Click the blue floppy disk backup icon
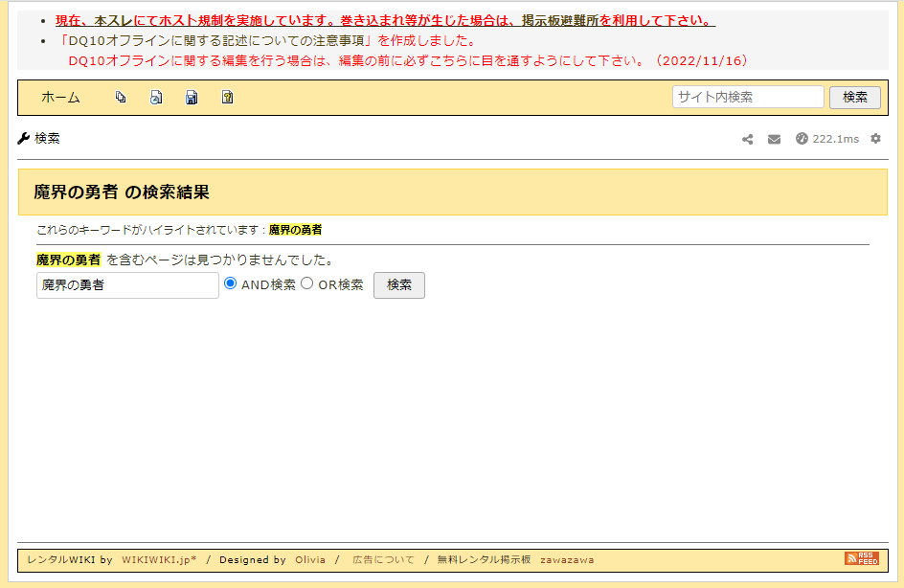904x588 pixels. point(192,98)
